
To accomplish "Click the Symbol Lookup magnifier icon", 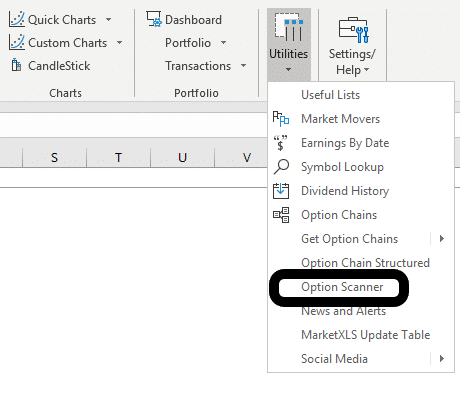I will (281, 167).
